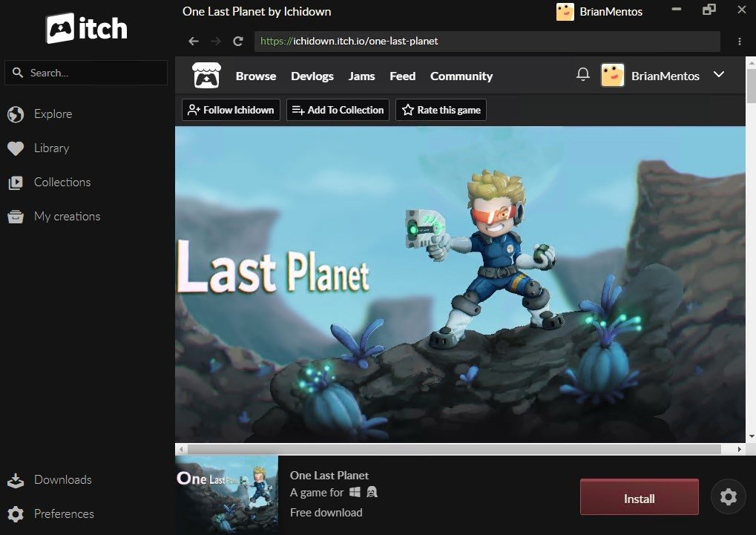Click the scroll up arrow

click(x=751, y=62)
